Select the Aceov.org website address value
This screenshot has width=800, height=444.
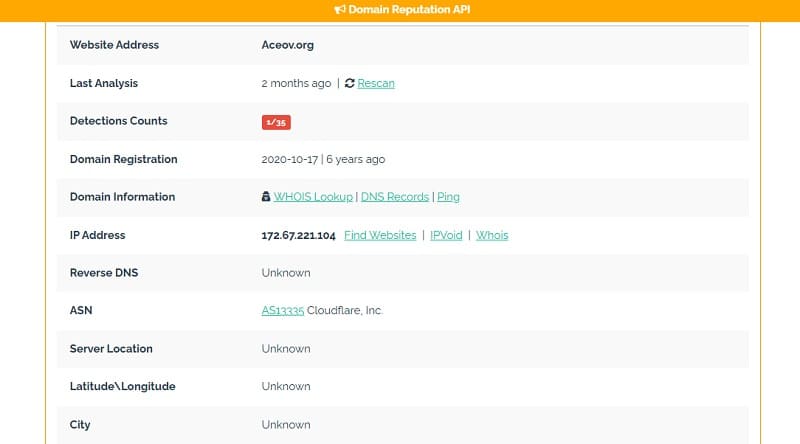tap(288, 45)
